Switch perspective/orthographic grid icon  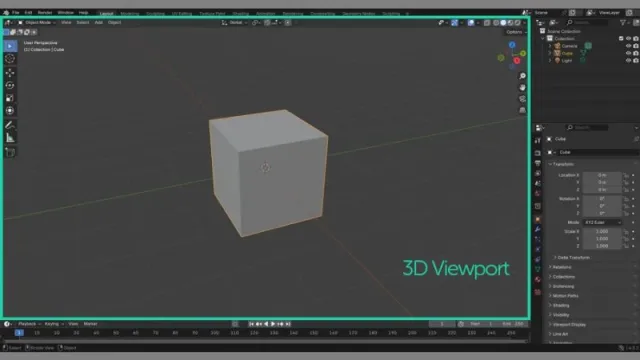(522, 110)
